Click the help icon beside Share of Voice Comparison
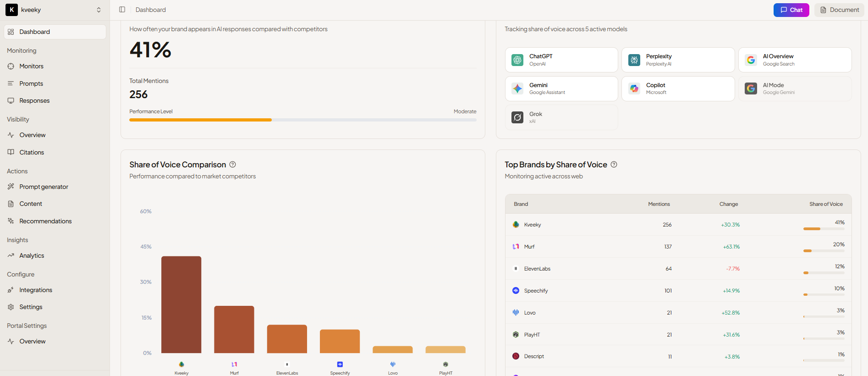 coord(232,165)
